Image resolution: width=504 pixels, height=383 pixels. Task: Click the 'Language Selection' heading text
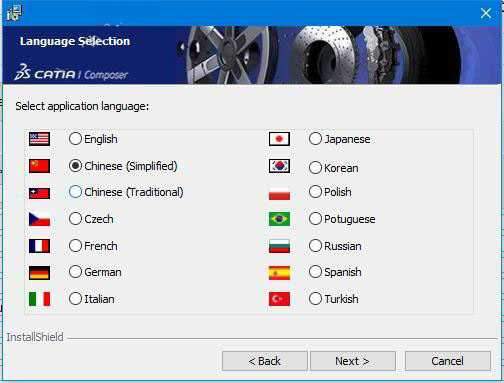(x=75, y=41)
